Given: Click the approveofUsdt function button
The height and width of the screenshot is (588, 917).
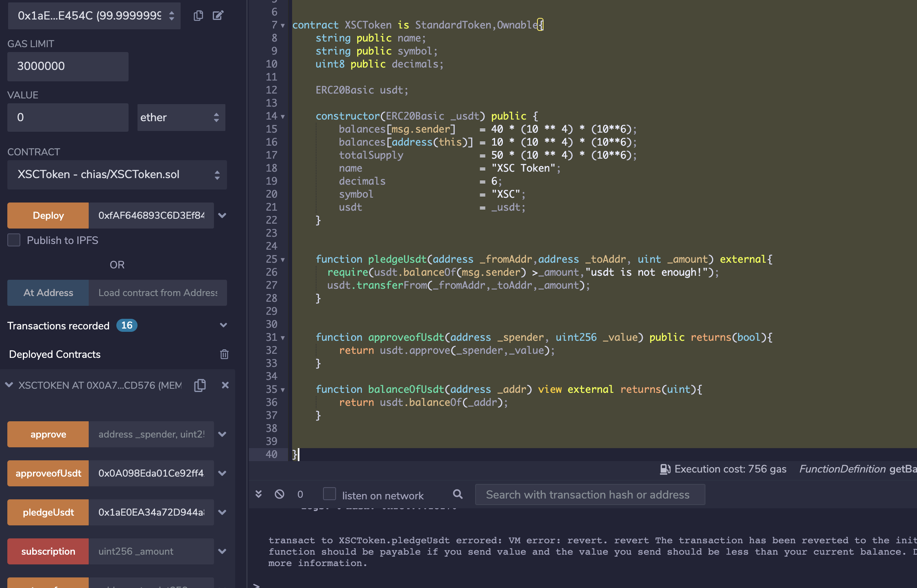Looking at the screenshot, I should [48, 473].
